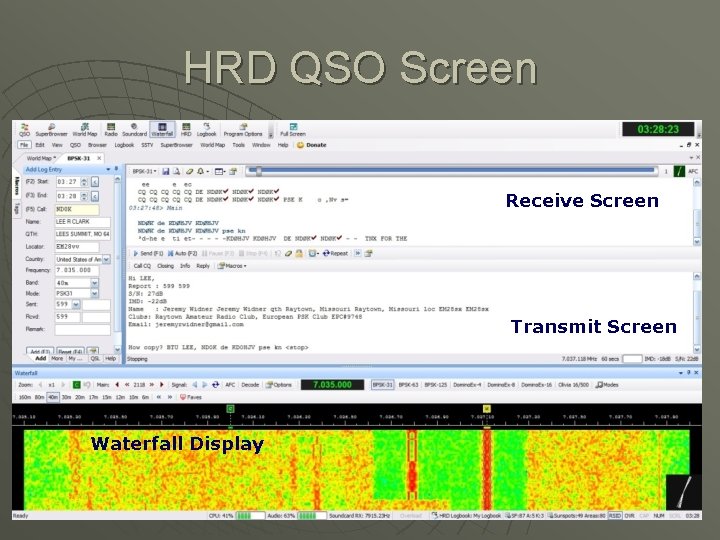This screenshot has height=540, width=720.
Task: Select the 80m band button
Action: click(x=39, y=397)
